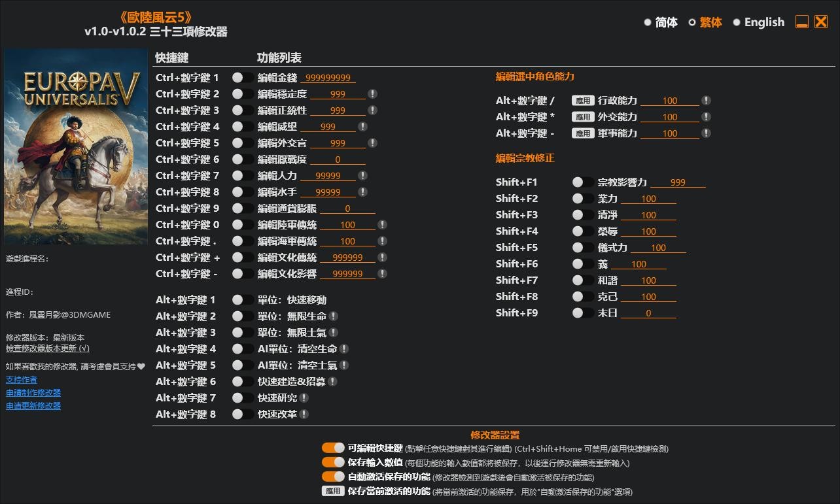
Task: Click 應用 button for 外交能力
Action: 582,117
